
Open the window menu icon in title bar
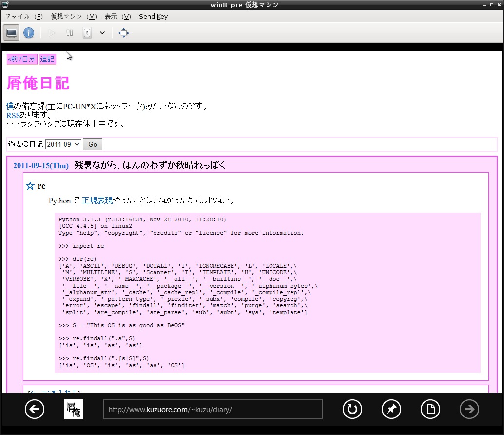pos(5,5)
